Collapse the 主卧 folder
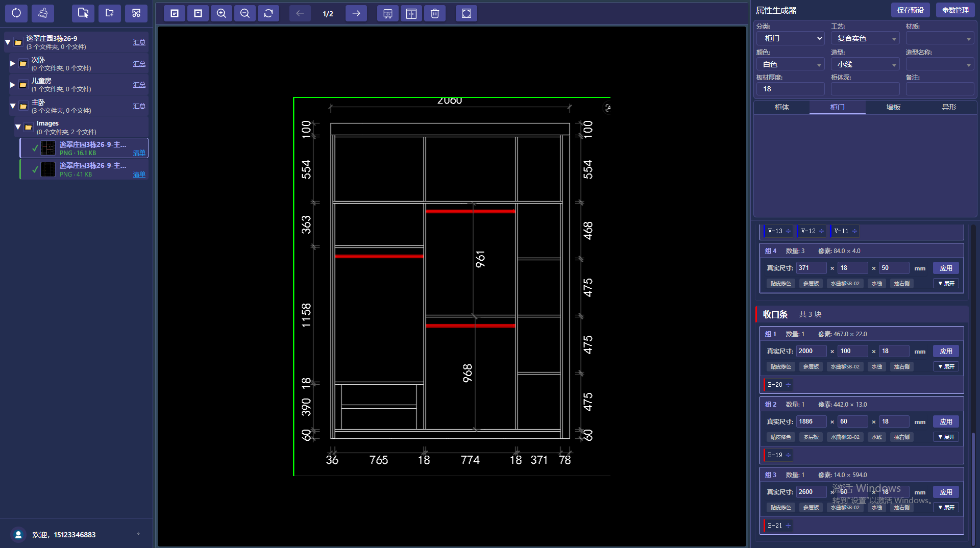The height and width of the screenshot is (548, 980). coord(13,106)
